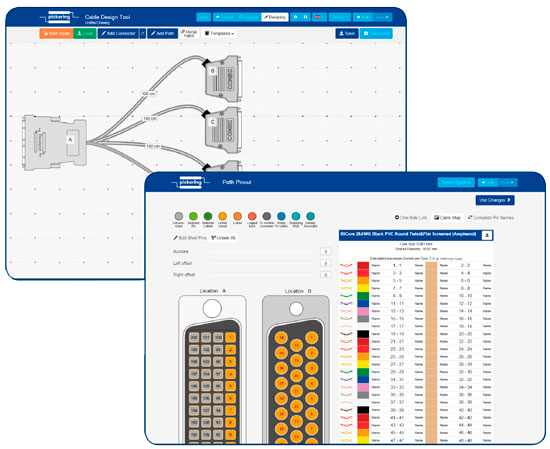Toggle Complete Pin Names option

point(490,218)
